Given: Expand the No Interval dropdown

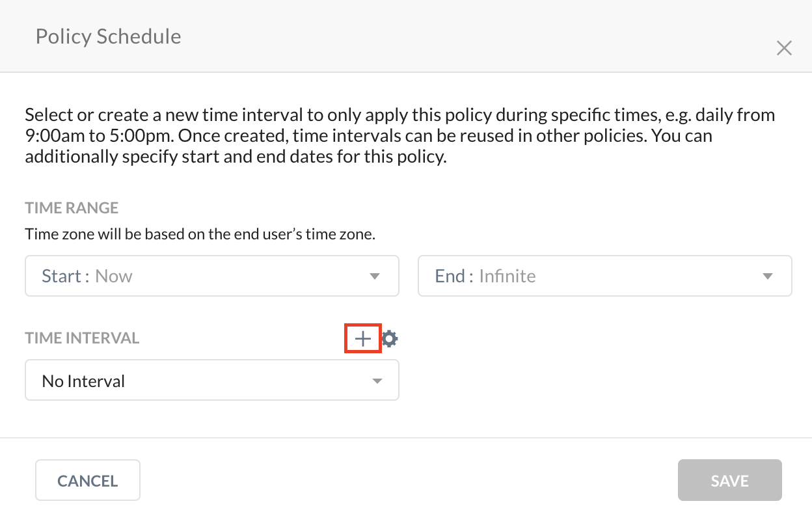Looking at the screenshot, I should click(x=212, y=381).
